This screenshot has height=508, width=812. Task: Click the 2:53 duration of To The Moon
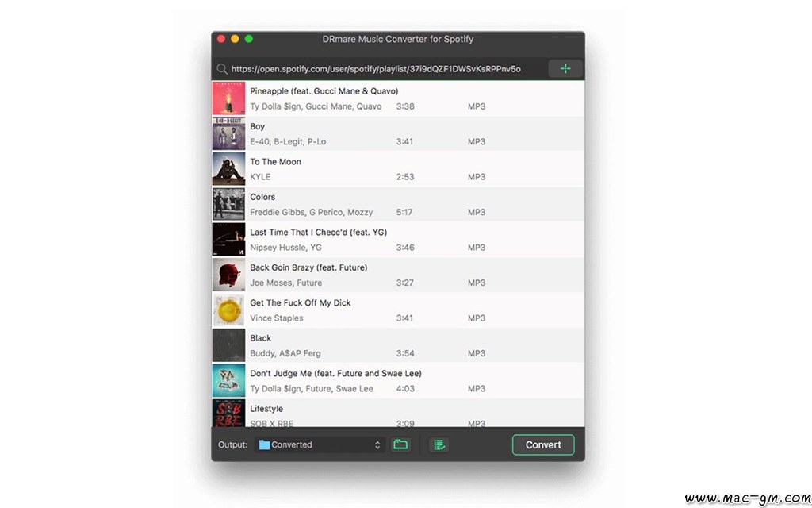click(405, 177)
